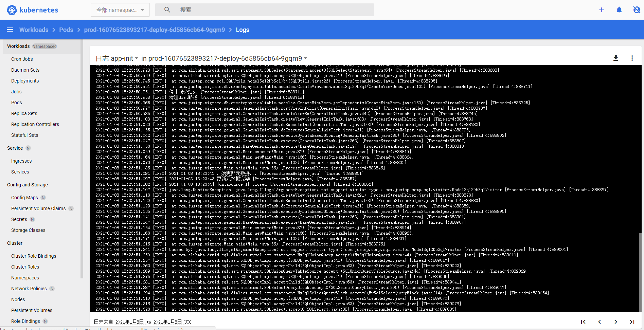Open Cron Jobs in sidebar
The image size is (644, 330).
[22, 59]
